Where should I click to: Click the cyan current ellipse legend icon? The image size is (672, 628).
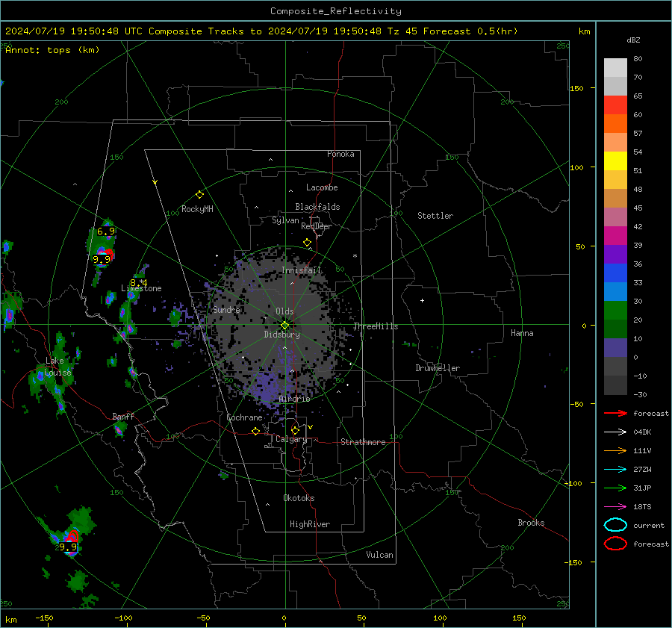(615, 525)
